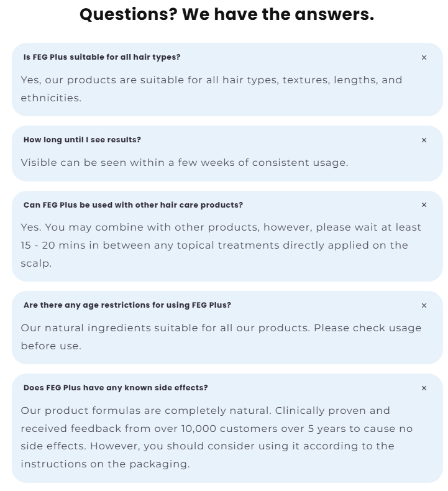Click the 'Visible can be seen within a few weeks' answer
The width and height of the screenshot is (448, 491).
tap(184, 163)
